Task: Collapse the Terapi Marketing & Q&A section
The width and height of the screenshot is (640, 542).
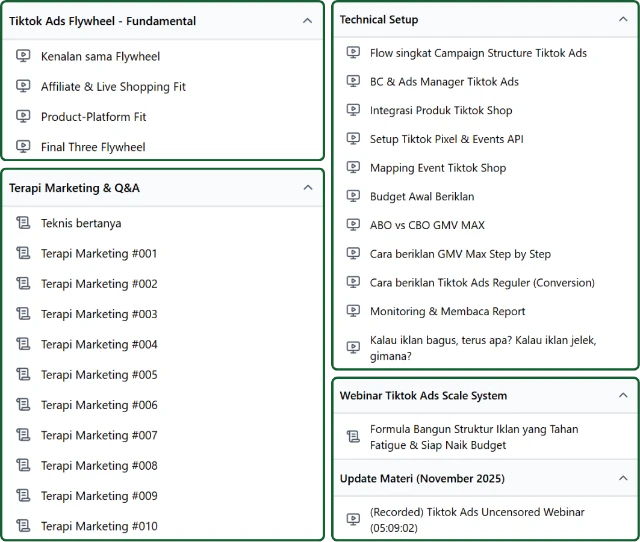Action: click(307, 187)
